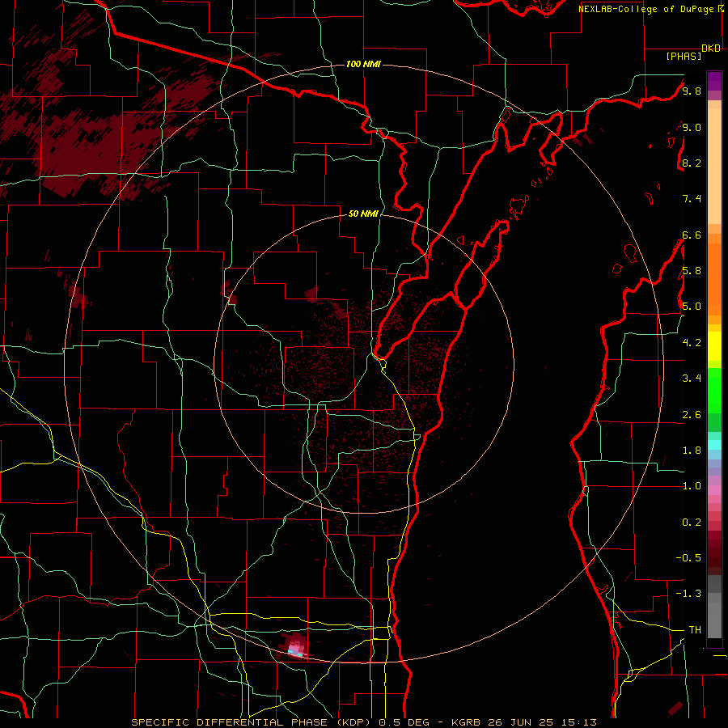Click the 5.8 value on the scale
728x728 pixels.
pyautogui.click(x=692, y=270)
